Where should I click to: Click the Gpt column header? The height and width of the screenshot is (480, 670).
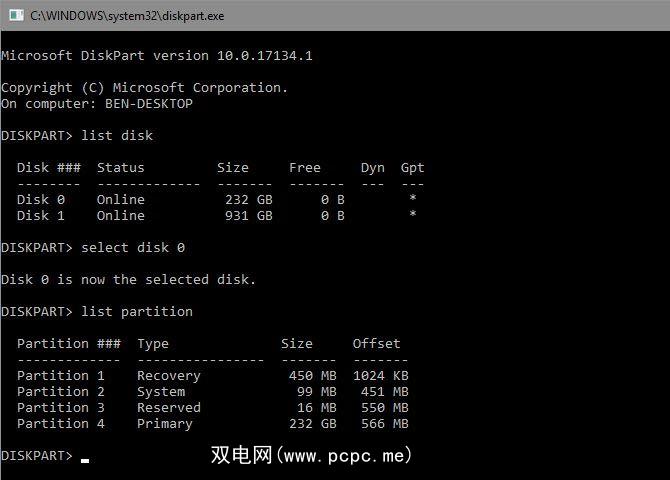[412, 167]
